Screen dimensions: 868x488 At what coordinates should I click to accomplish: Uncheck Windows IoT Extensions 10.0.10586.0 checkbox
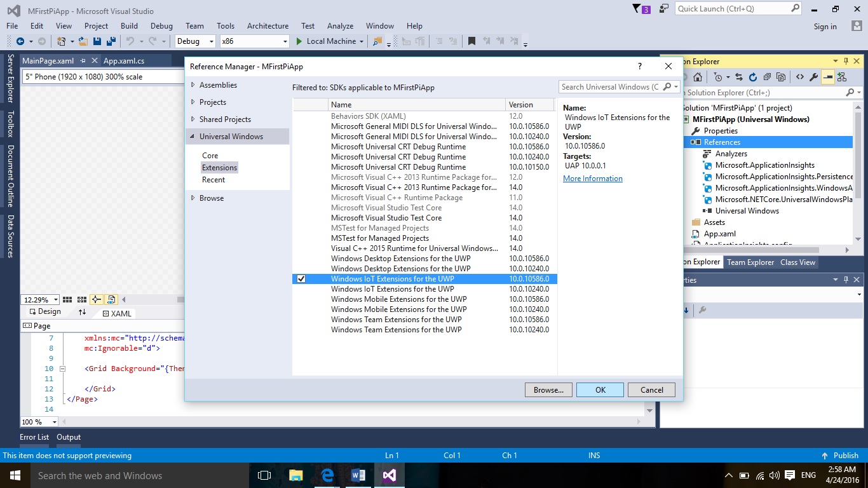click(301, 279)
